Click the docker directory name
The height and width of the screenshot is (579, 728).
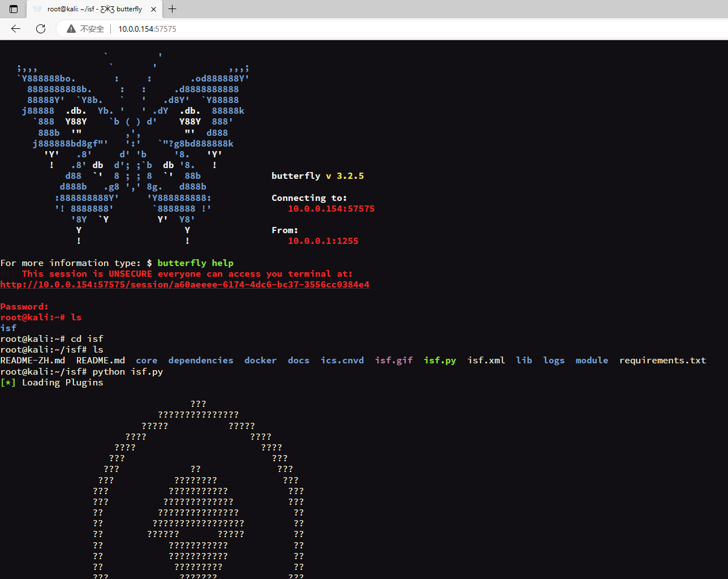[x=260, y=360]
